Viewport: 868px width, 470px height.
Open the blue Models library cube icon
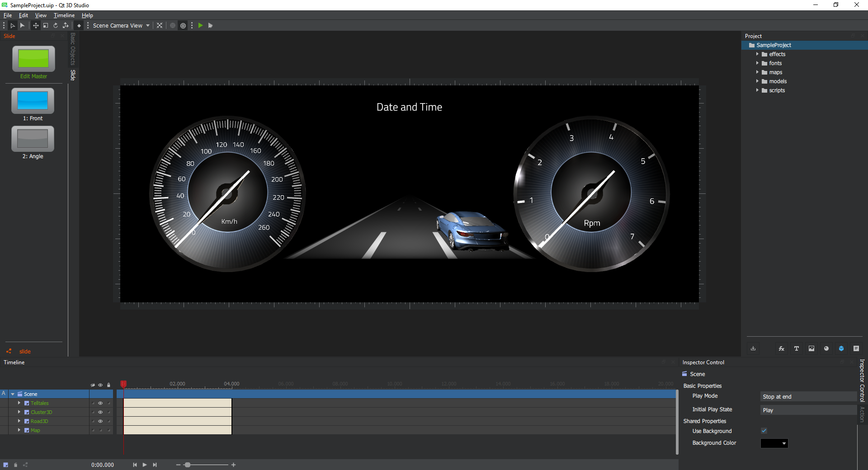[x=841, y=348]
